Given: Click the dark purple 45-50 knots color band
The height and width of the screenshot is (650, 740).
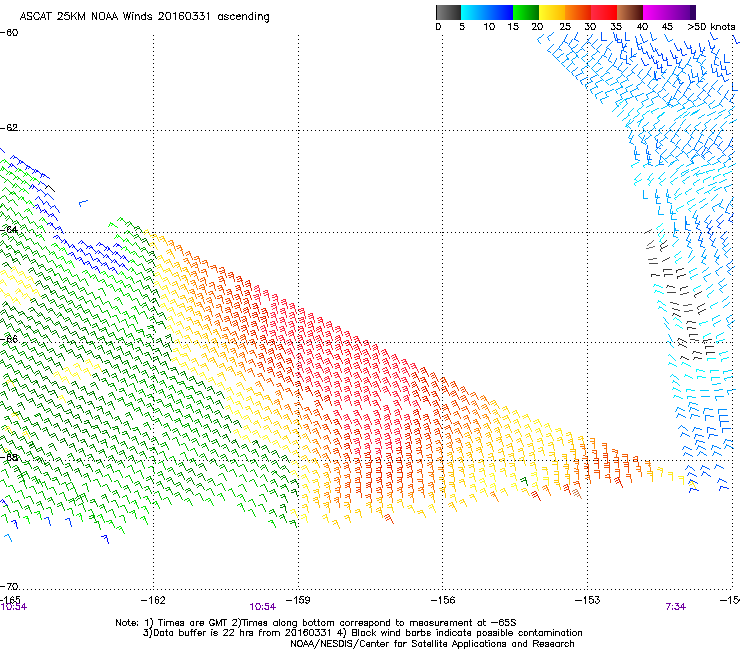Looking at the screenshot, I should click(x=682, y=12).
